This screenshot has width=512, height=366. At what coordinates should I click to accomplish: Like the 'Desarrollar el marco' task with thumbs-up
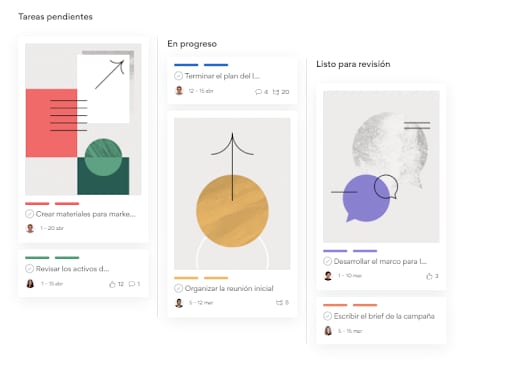(429, 276)
